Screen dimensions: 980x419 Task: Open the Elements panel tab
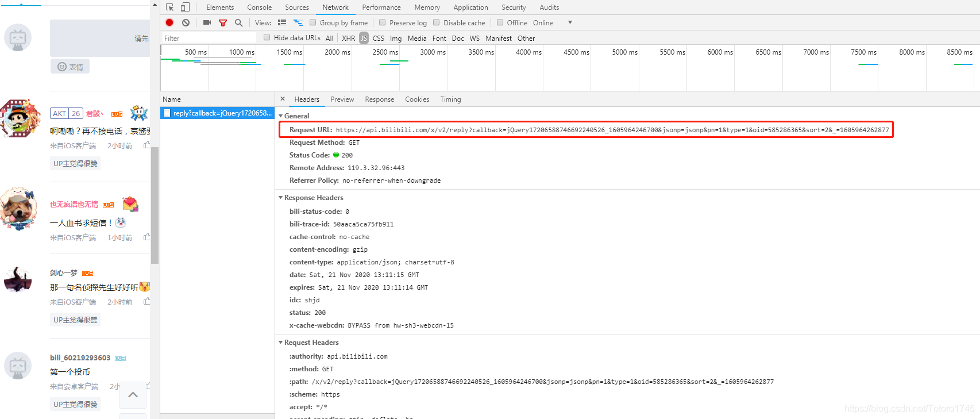tap(220, 7)
